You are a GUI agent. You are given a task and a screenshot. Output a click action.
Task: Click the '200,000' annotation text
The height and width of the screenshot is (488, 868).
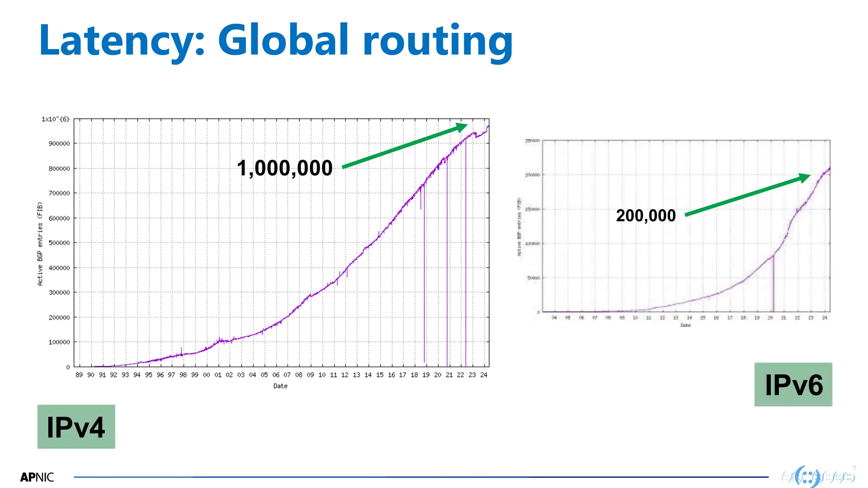(646, 216)
